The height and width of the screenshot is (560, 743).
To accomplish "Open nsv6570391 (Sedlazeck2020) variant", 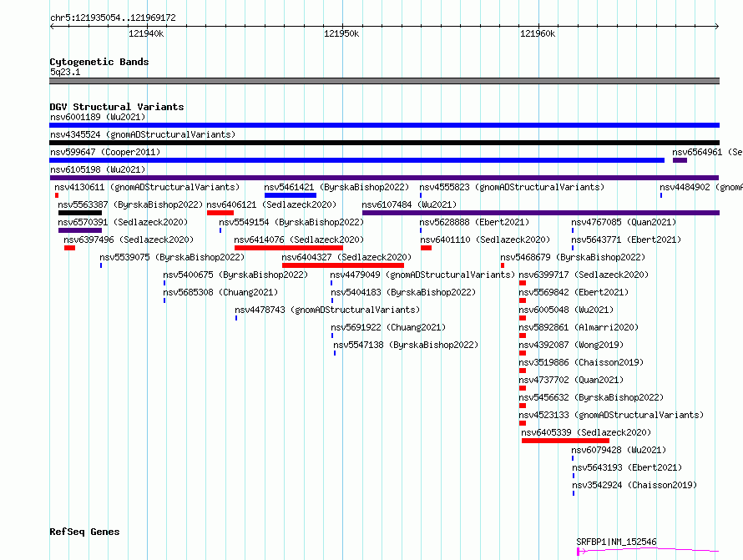I will click(123, 222).
